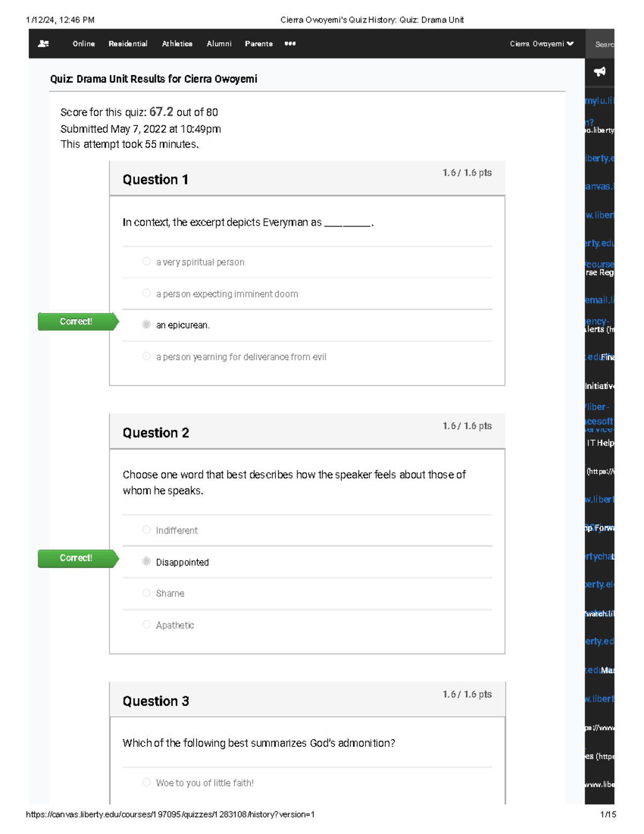The width and height of the screenshot is (644, 834).
Task: Open the Residential menu item
Action: 128,43
